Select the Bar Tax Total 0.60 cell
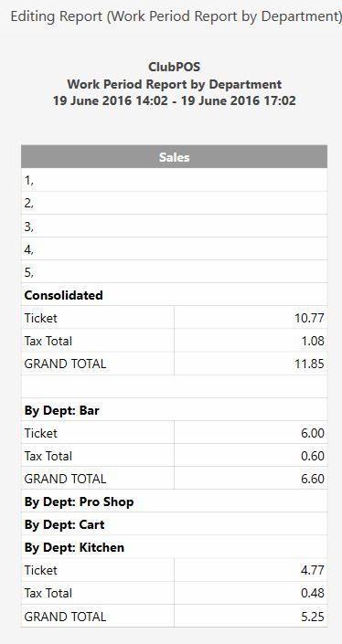The width and height of the screenshot is (342, 644). tap(251, 456)
